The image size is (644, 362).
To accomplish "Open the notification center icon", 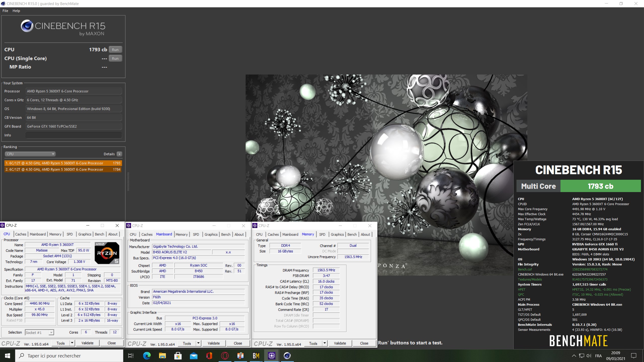I will (634, 356).
